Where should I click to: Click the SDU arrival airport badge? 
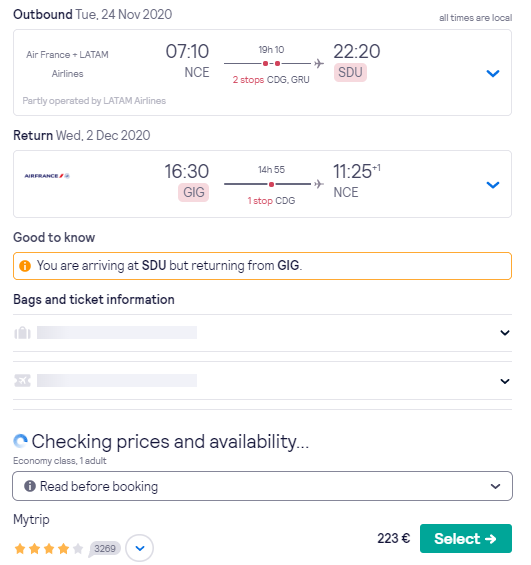coord(350,73)
